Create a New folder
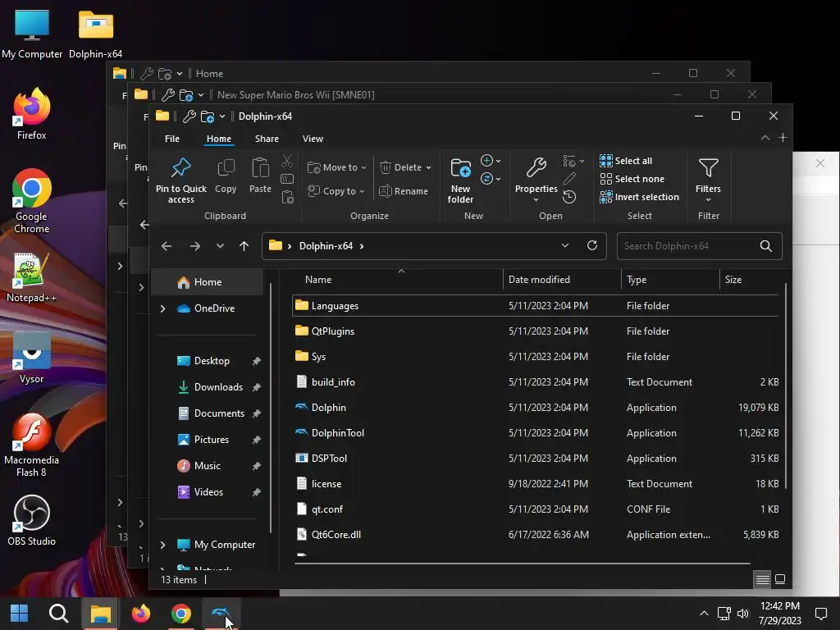The height and width of the screenshot is (630, 840). [461, 180]
